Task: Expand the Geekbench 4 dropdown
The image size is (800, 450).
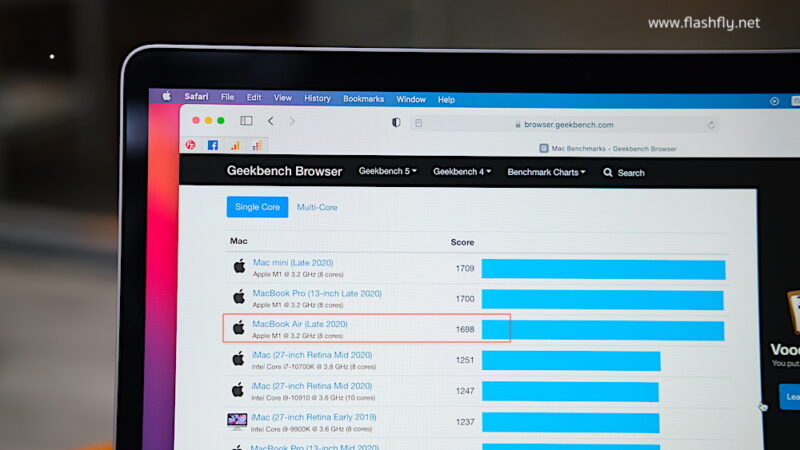Action: coord(461,172)
